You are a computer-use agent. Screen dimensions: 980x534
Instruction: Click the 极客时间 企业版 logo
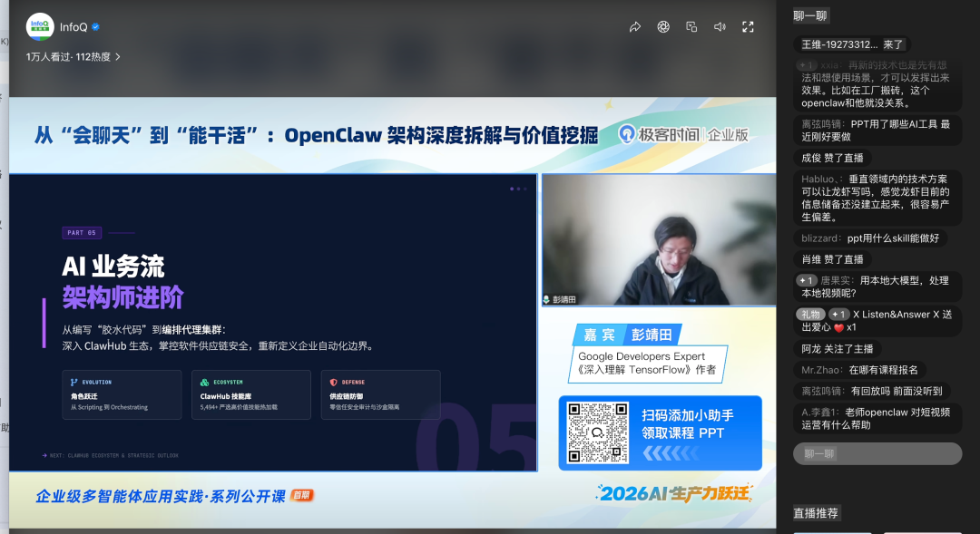tap(683, 135)
